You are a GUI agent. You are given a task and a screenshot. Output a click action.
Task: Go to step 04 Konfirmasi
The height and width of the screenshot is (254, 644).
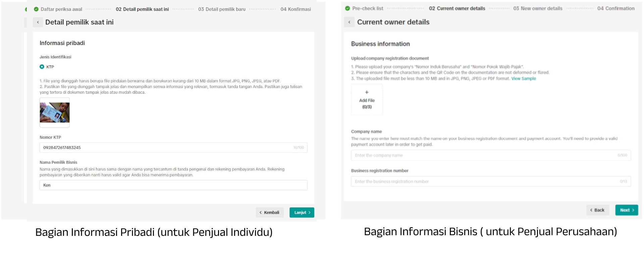296,9
